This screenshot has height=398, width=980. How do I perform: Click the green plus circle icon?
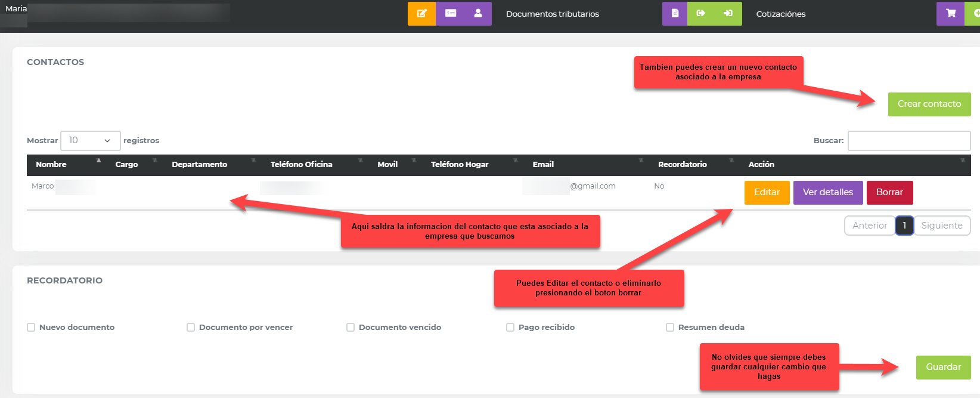click(x=975, y=13)
